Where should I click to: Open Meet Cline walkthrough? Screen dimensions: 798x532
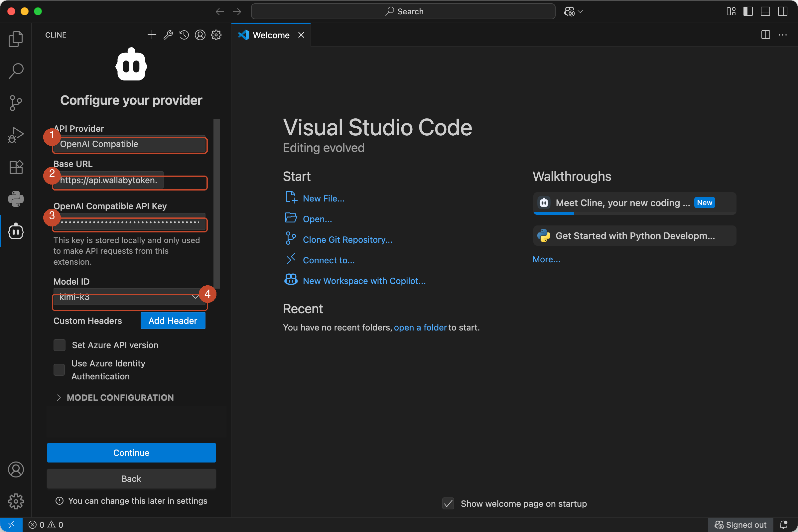click(634, 203)
